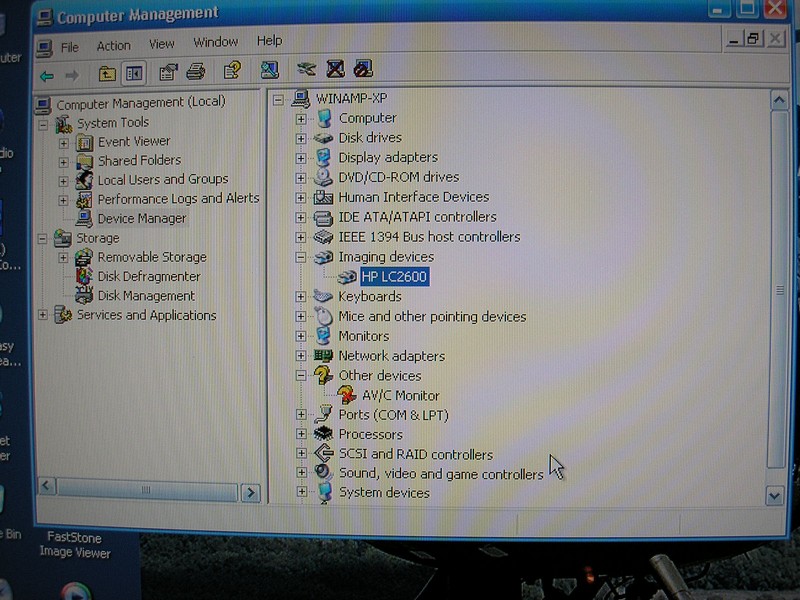Image resolution: width=800 pixels, height=600 pixels.
Task: Collapse the Other devices category
Action: coord(301,376)
